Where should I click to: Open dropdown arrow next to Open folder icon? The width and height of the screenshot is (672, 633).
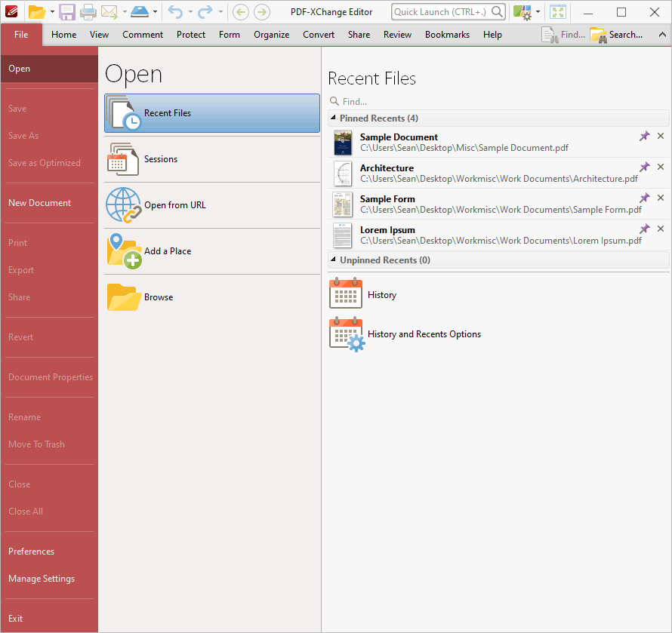pos(52,12)
